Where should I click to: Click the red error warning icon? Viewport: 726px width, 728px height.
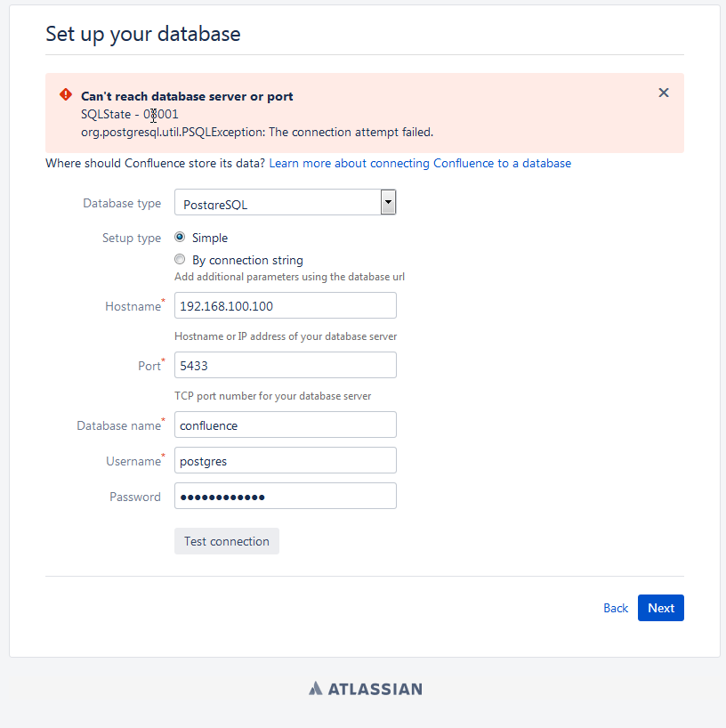66,94
